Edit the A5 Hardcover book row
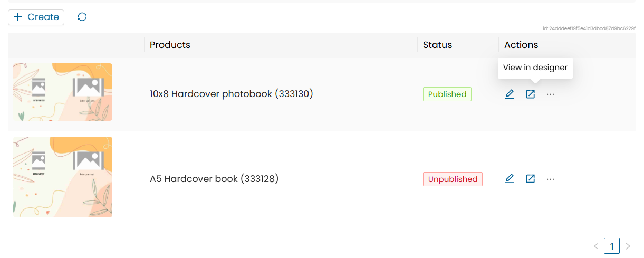Viewport: 644px width, 258px height. 510,179
